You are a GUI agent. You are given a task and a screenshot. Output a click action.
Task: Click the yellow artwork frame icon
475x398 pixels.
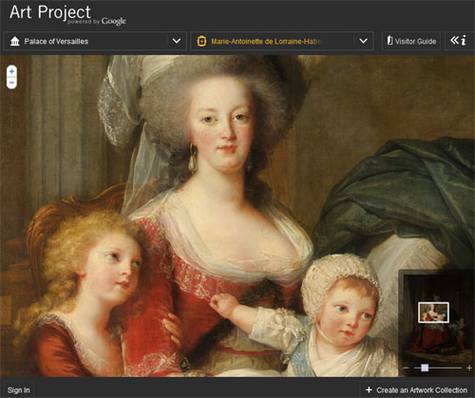tap(201, 42)
